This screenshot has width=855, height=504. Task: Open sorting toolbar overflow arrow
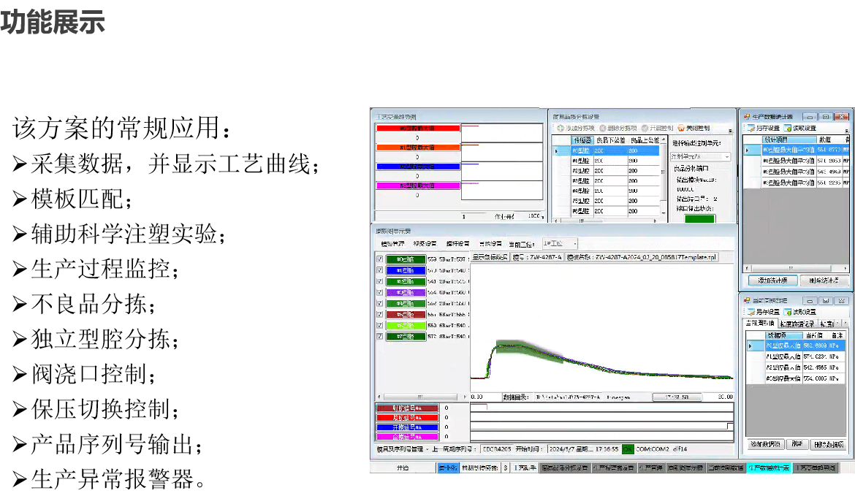tap(730, 131)
